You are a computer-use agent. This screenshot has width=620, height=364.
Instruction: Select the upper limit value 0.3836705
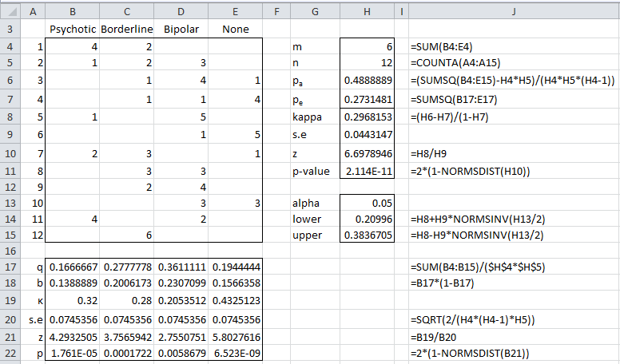pyautogui.click(x=366, y=235)
